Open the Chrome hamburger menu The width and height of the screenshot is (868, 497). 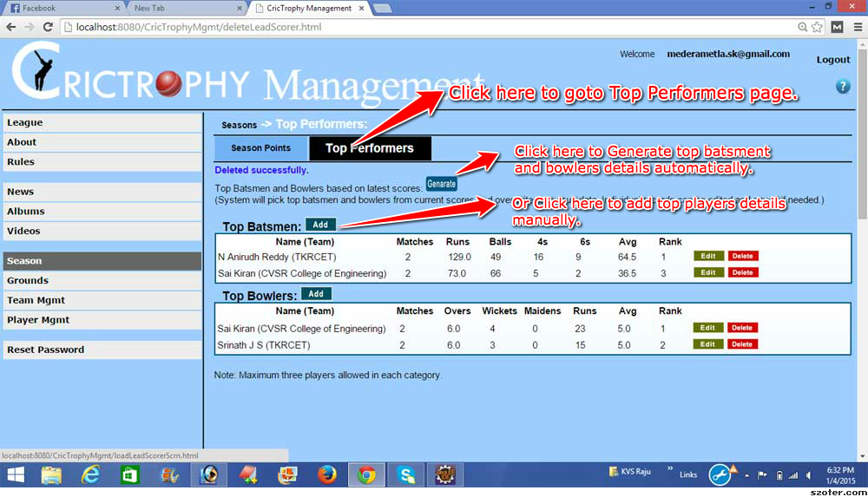[x=856, y=27]
